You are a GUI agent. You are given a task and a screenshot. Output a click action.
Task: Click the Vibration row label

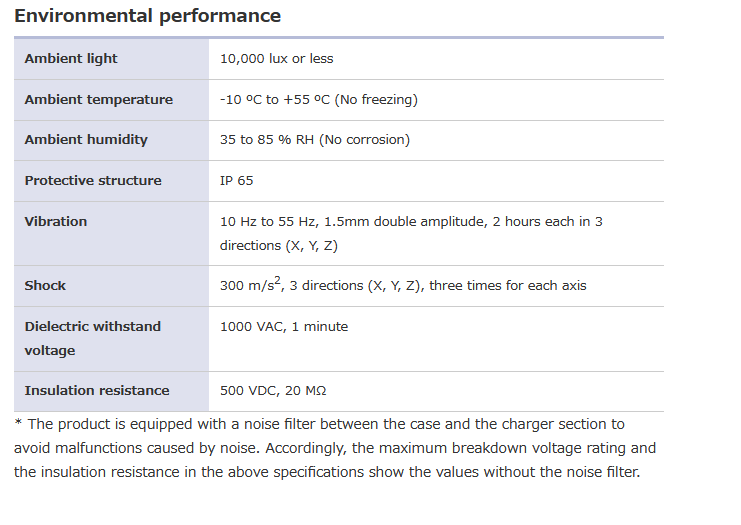click(x=56, y=222)
